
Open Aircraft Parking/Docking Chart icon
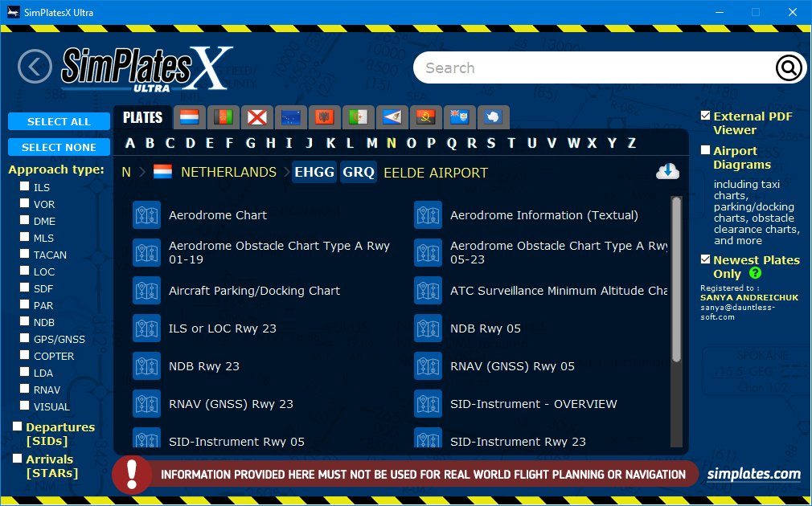tap(146, 290)
